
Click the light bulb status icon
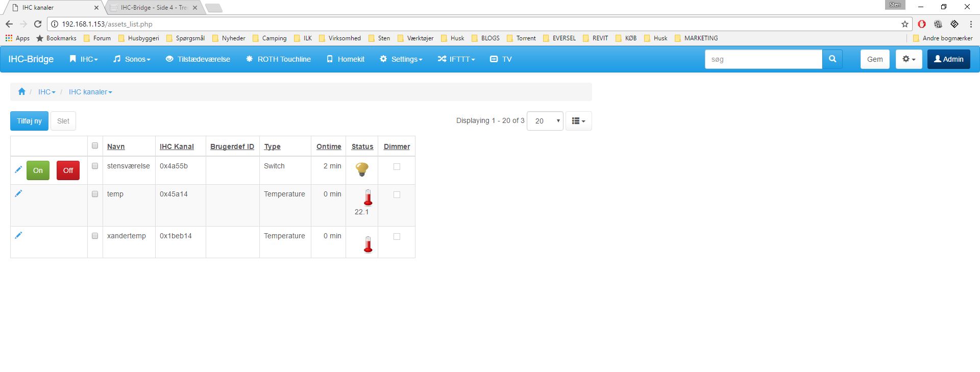(x=362, y=169)
